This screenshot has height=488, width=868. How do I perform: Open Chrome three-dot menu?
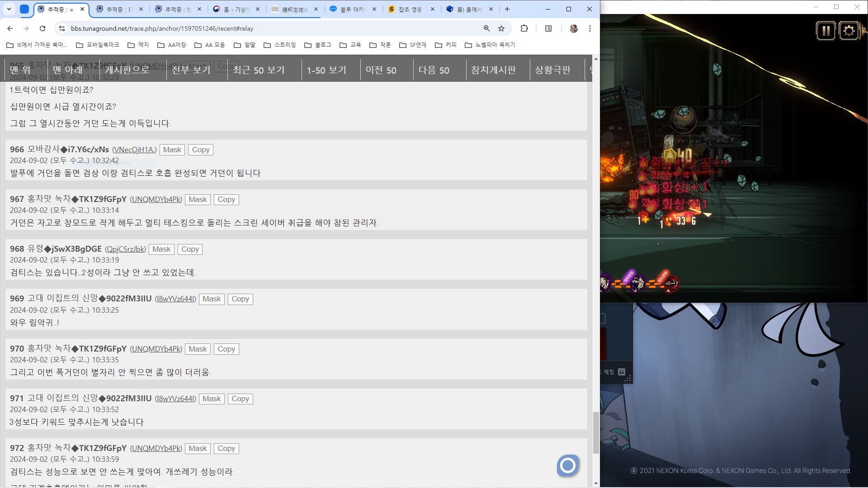point(590,28)
